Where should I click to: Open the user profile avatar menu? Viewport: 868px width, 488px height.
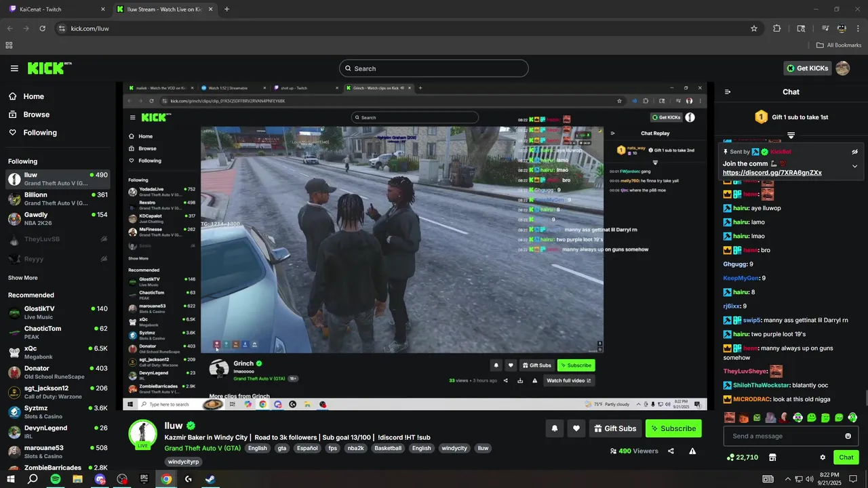click(843, 68)
